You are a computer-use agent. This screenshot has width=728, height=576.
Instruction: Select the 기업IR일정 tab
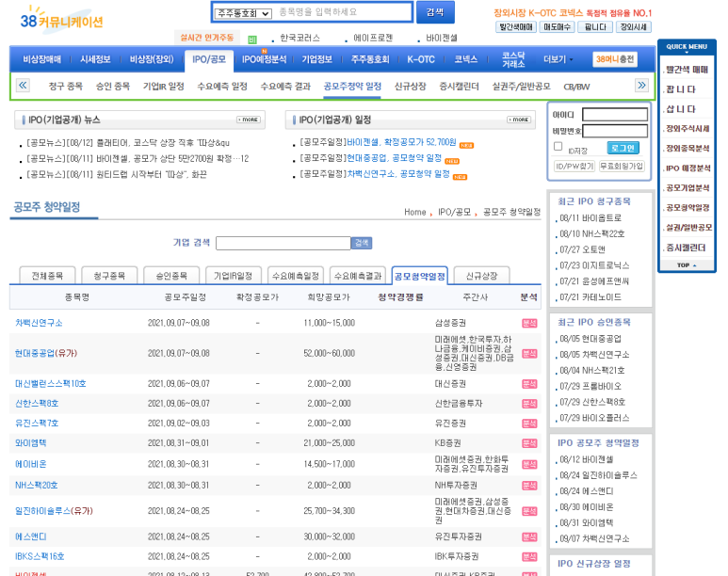[x=233, y=276]
